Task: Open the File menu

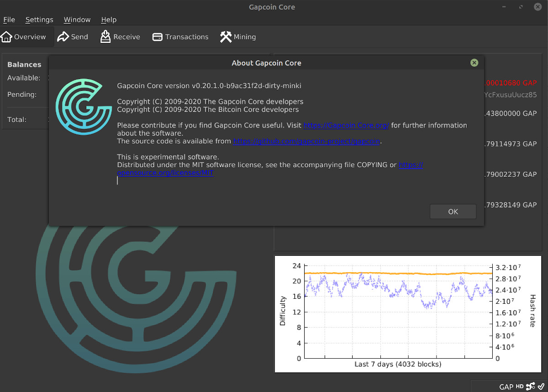Action: coord(9,20)
